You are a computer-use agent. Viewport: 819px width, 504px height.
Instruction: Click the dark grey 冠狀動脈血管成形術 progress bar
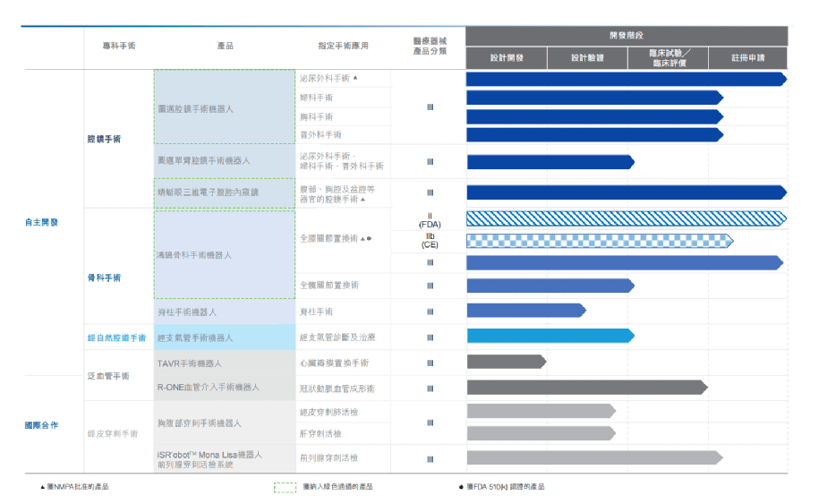(x=586, y=388)
